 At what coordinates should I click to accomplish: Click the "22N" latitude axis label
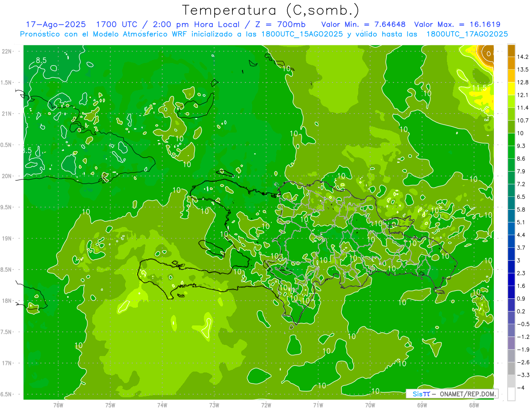pyautogui.click(x=7, y=51)
